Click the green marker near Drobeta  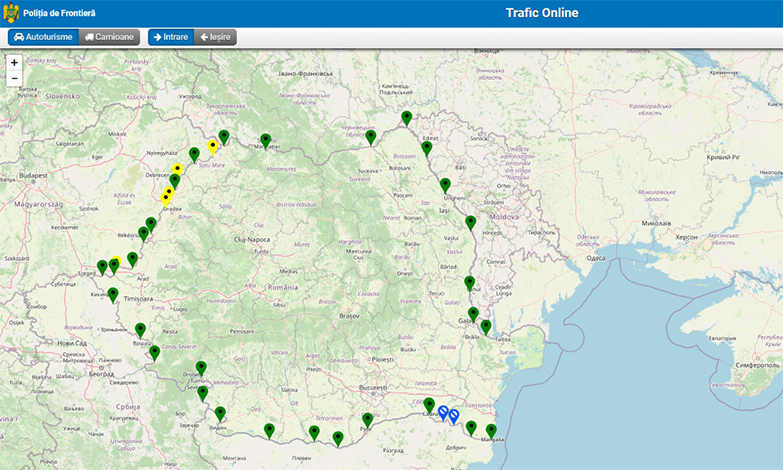point(201,367)
